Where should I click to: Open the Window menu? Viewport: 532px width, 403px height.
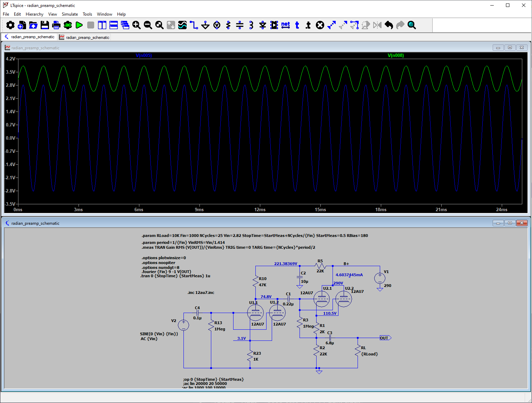105,14
